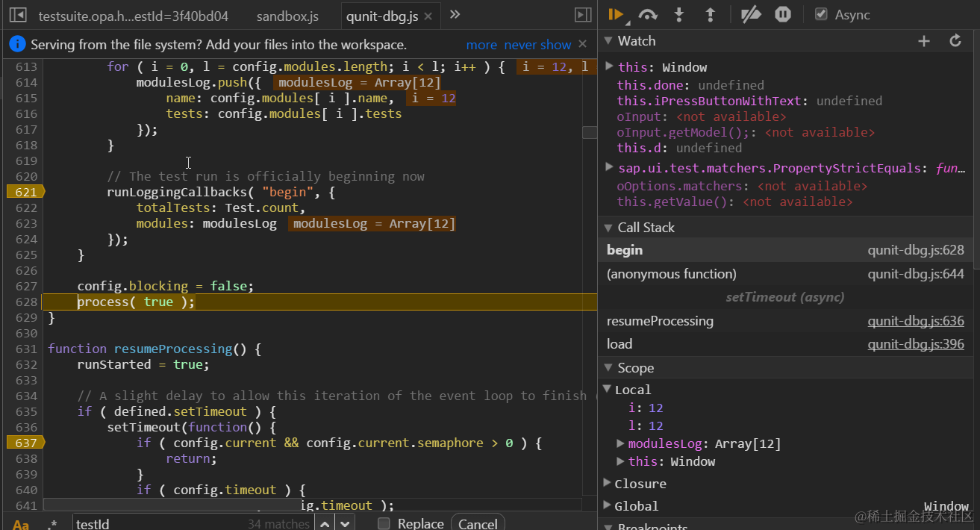
Task: Toggle case sensitive search Aa
Action: 21,524
